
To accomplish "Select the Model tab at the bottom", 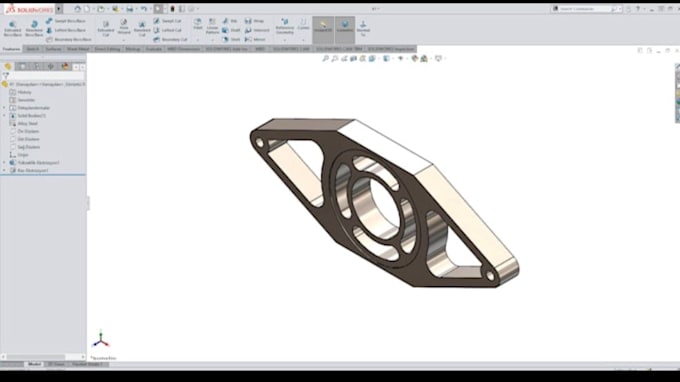I will click(x=34, y=364).
